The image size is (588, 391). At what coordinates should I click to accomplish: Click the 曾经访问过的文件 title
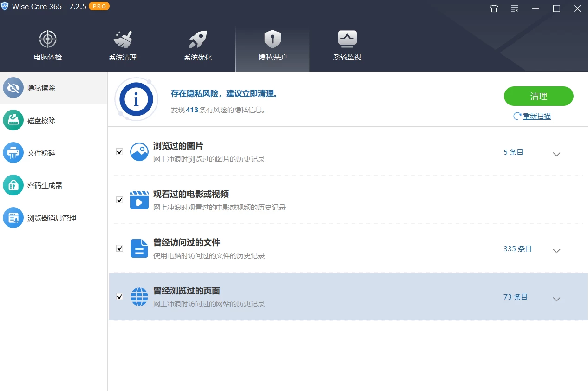click(x=187, y=242)
